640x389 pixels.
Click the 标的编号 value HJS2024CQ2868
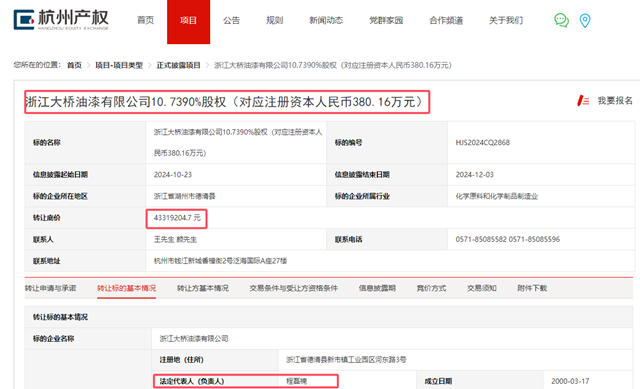pyautogui.click(x=482, y=142)
